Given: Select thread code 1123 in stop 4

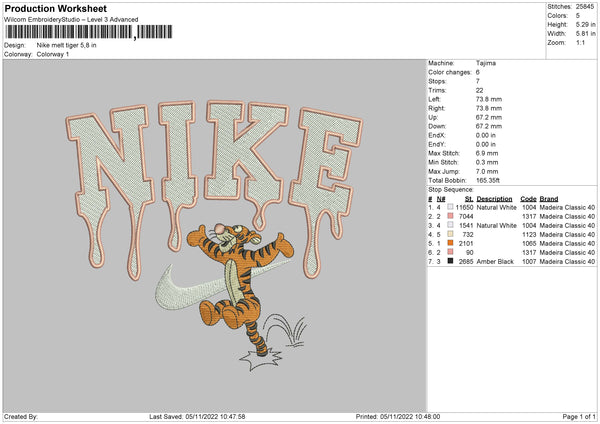Looking at the screenshot, I should [x=529, y=235].
